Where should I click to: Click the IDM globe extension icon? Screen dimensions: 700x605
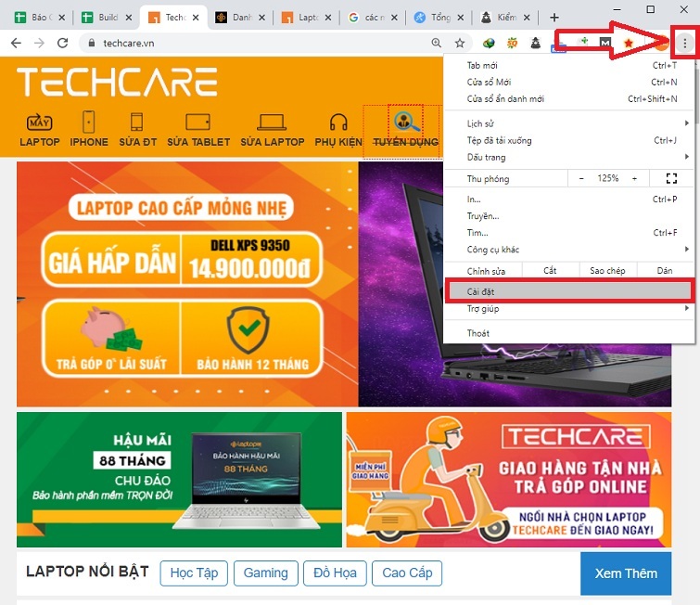click(489, 43)
